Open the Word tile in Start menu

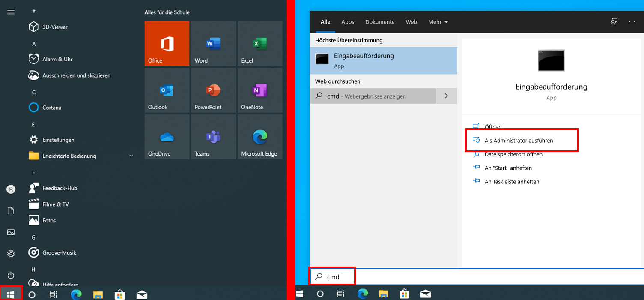pyautogui.click(x=213, y=44)
